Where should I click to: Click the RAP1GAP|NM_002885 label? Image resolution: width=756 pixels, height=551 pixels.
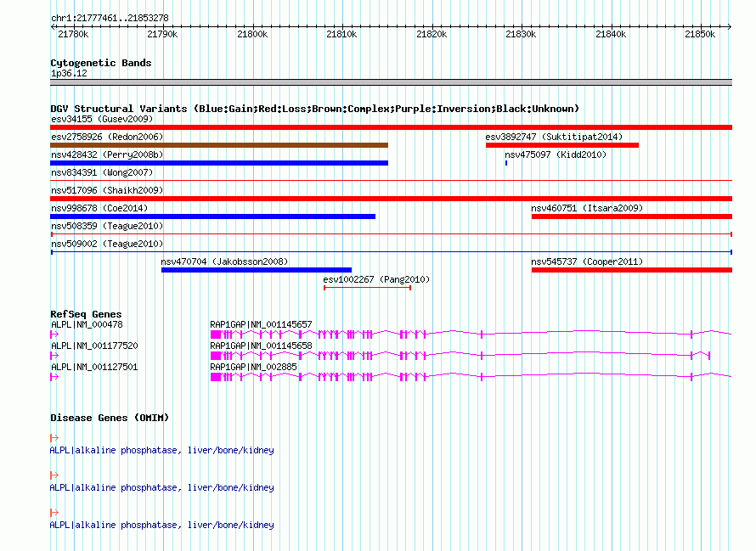click(254, 367)
